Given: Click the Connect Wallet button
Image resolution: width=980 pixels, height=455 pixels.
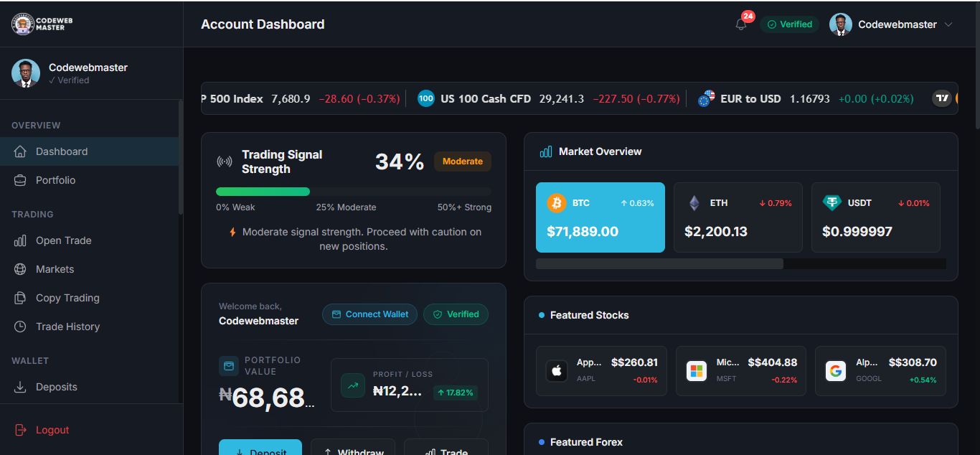Looking at the screenshot, I should point(369,314).
